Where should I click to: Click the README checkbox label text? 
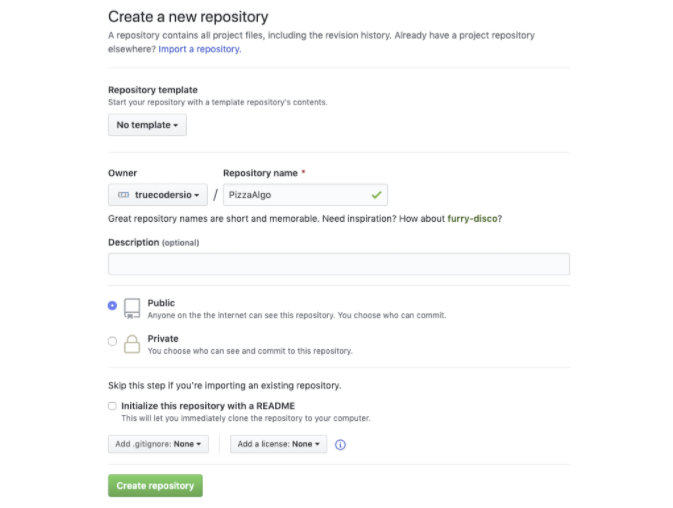tap(208, 406)
